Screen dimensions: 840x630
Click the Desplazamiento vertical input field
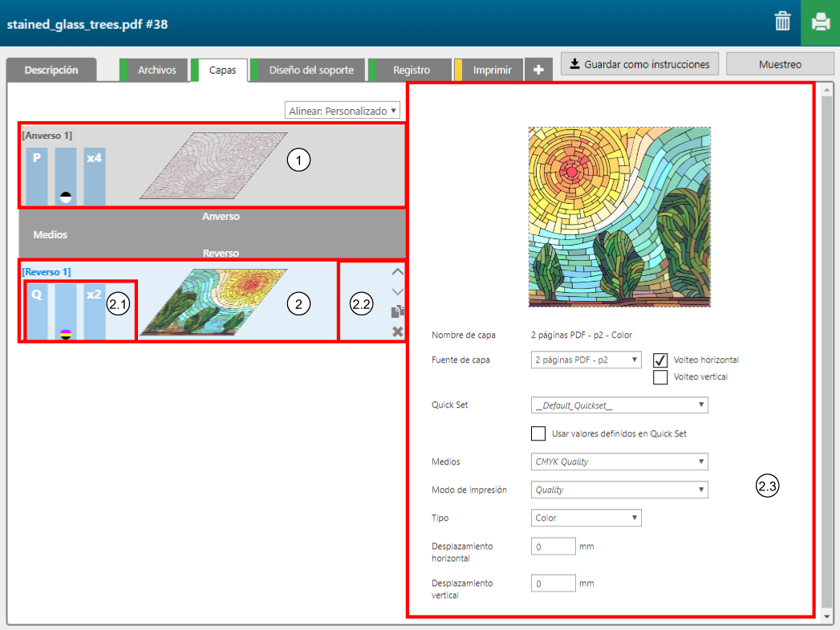(x=554, y=583)
